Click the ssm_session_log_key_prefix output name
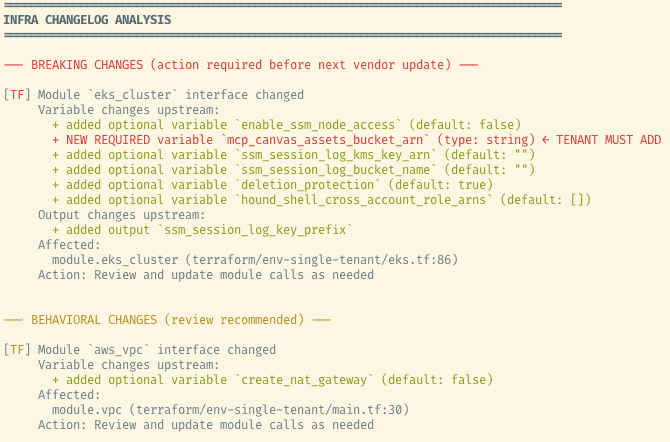The image size is (670, 442). (x=255, y=230)
